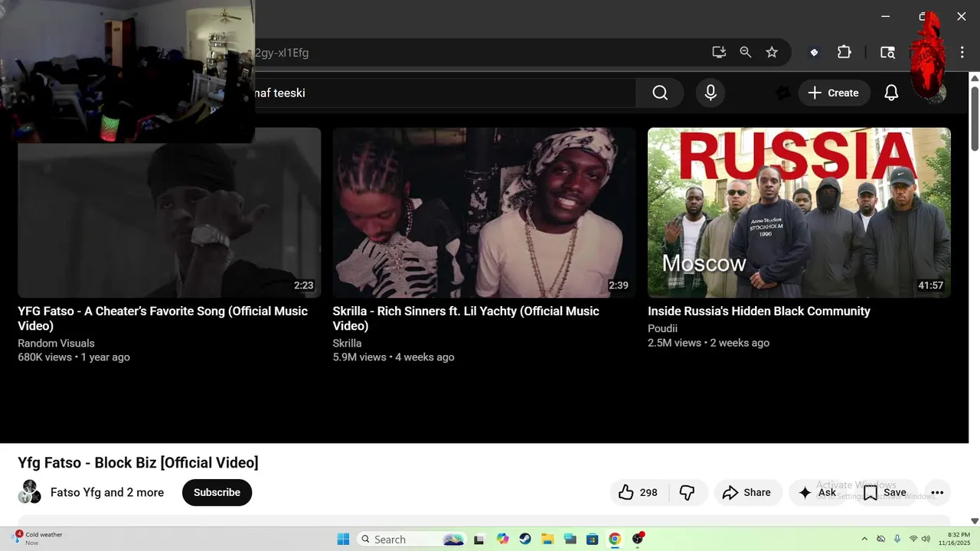Click '5.9M views • 4 weeks ago' text
The image size is (980, 551).
[x=394, y=357]
